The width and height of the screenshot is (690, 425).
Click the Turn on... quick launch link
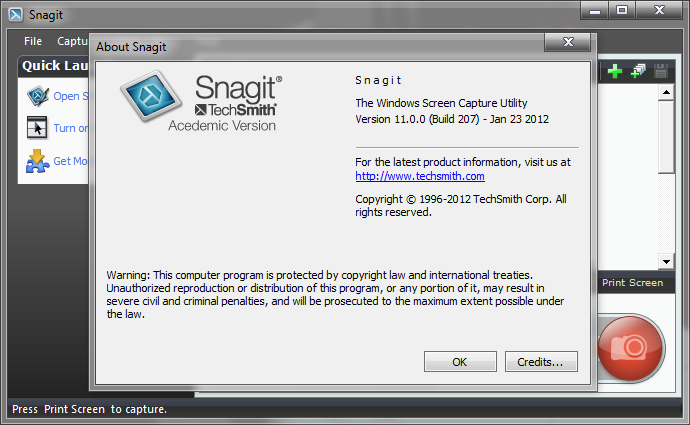71,128
